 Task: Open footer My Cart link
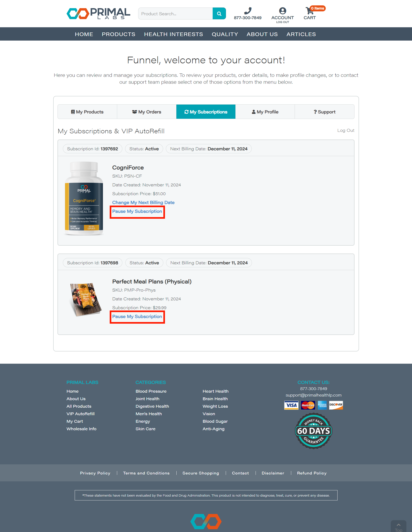coord(75,421)
